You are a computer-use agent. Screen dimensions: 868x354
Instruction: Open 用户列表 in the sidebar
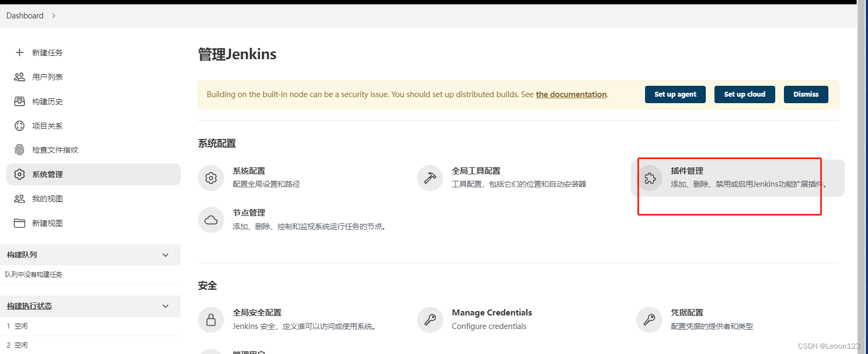click(93, 77)
